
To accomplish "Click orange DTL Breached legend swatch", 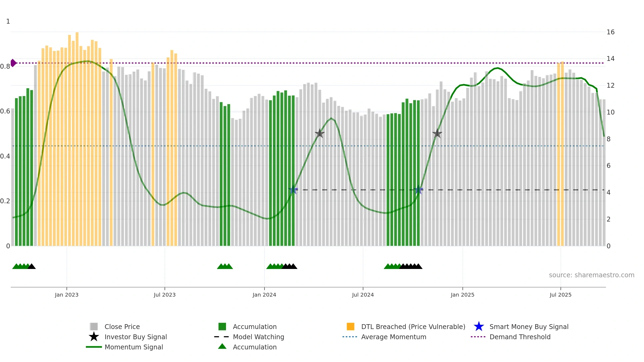I will coord(350,327).
